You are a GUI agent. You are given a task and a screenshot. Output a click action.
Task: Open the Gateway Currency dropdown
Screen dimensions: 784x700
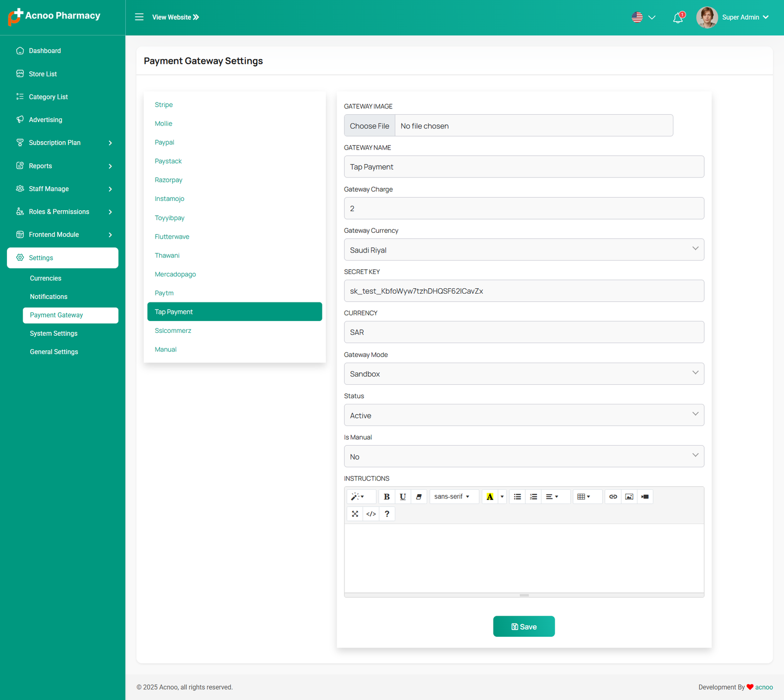(x=524, y=250)
